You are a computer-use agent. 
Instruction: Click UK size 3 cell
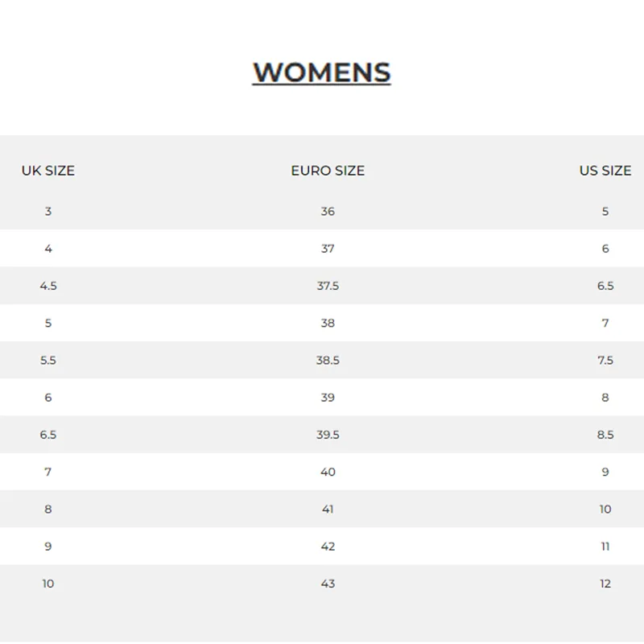point(48,211)
